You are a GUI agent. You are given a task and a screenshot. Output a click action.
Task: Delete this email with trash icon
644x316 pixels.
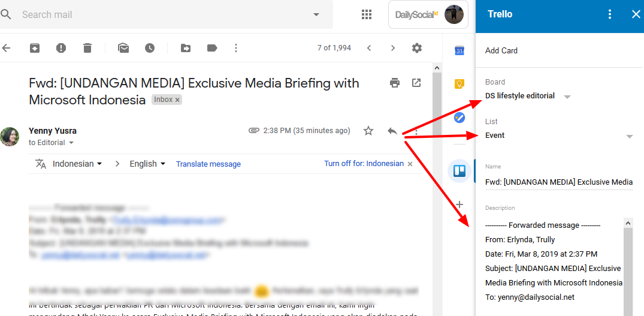pyautogui.click(x=87, y=48)
